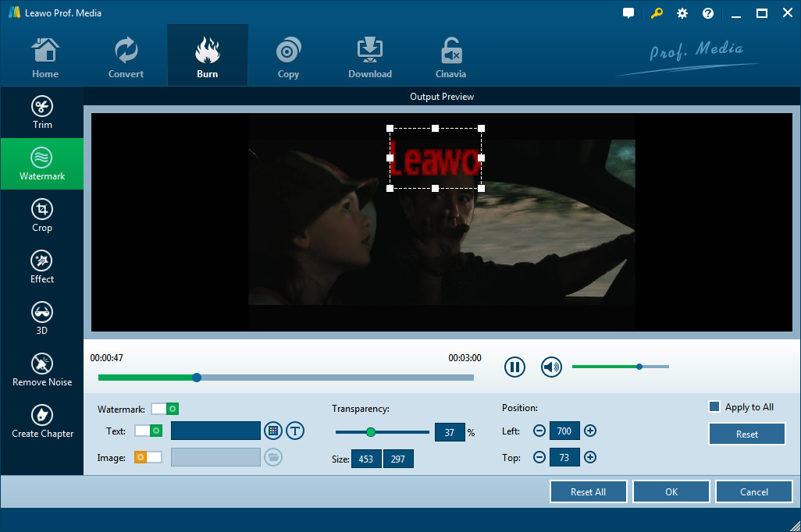Click the text font settings T icon
This screenshot has width=801, height=532.
tap(295, 431)
